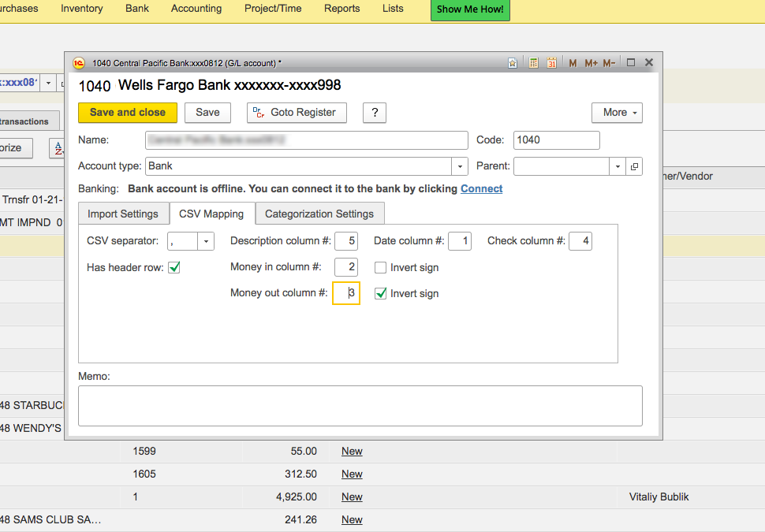Open the bank account selector dropdown behind dialog
Image resolution: width=765 pixels, height=532 pixels.
click(48, 83)
